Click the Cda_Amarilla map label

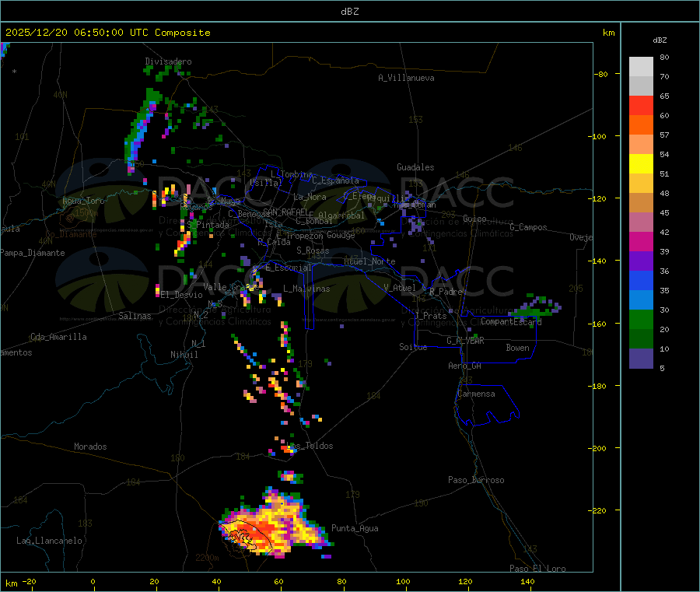58,337
